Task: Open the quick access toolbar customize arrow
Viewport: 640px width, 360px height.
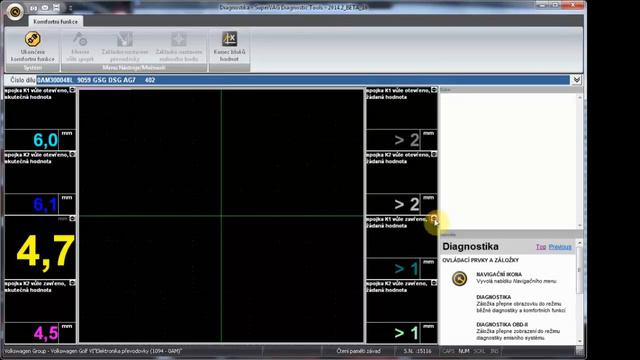Action: 70,8
